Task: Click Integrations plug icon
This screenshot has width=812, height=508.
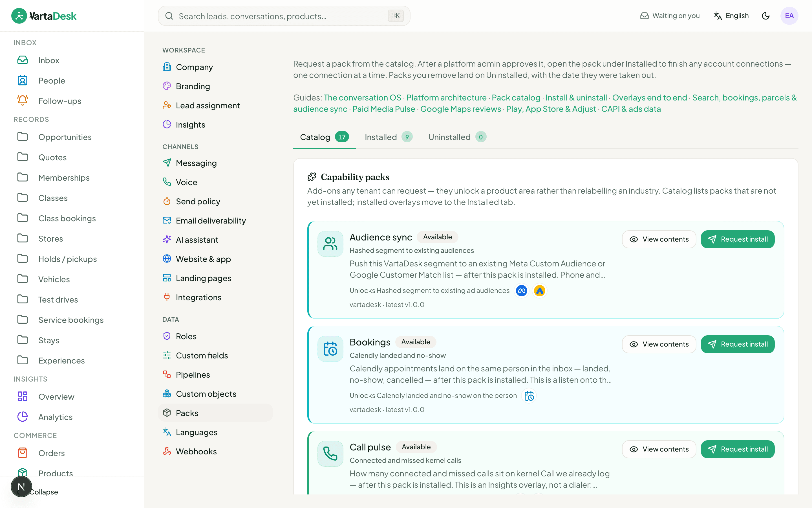Action: click(167, 297)
